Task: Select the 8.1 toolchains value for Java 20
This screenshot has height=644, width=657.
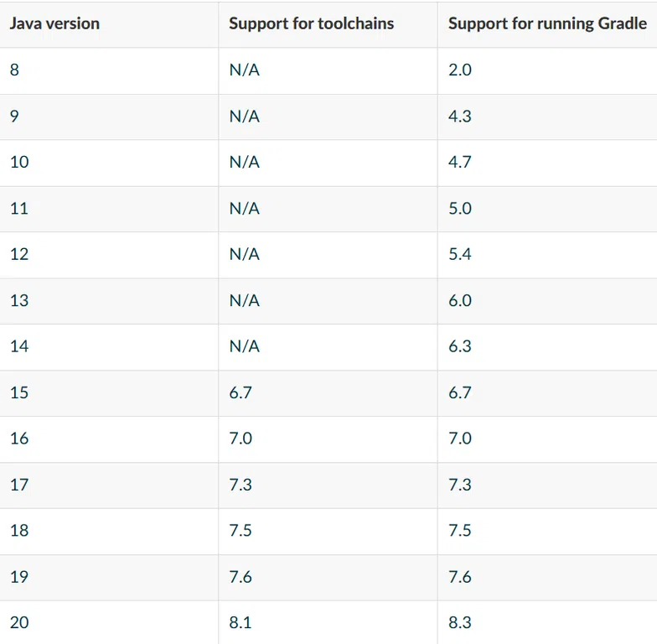Action: point(241,622)
